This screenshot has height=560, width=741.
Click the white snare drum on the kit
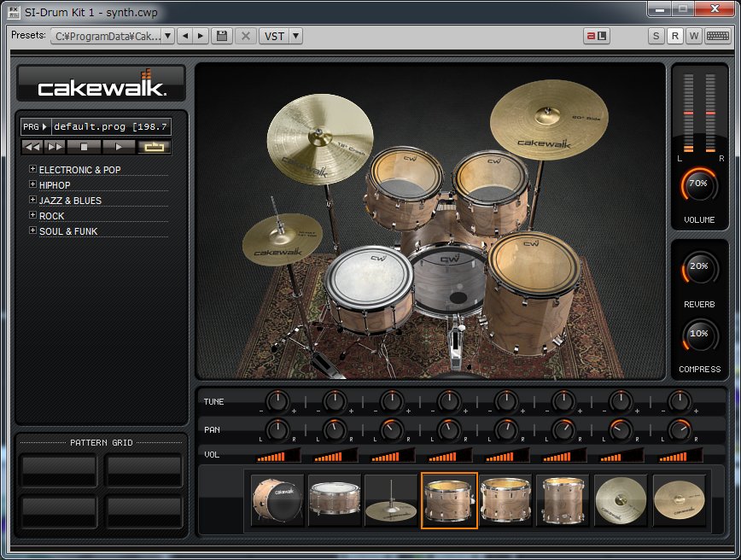coord(370,289)
